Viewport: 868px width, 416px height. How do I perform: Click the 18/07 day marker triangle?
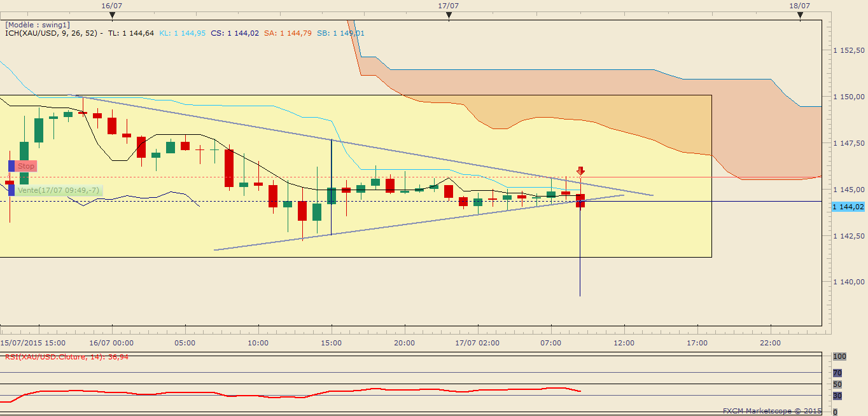coord(800,17)
